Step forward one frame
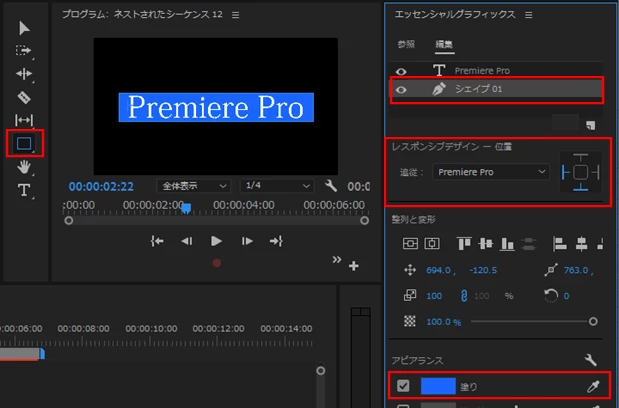This screenshot has width=619, height=408. click(x=247, y=241)
